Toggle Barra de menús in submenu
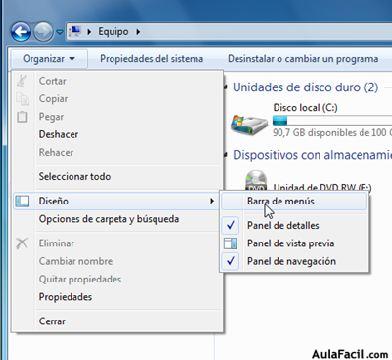This screenshot has height=360, width=392. click(x=294, y=201)
